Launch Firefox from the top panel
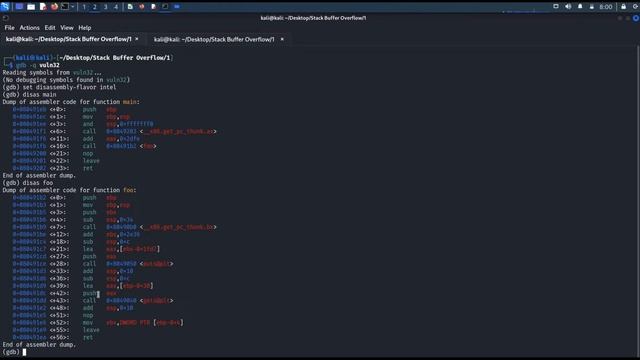Image resolution: width=640 pixels, height=360 pixels. (x=54, y=7)
